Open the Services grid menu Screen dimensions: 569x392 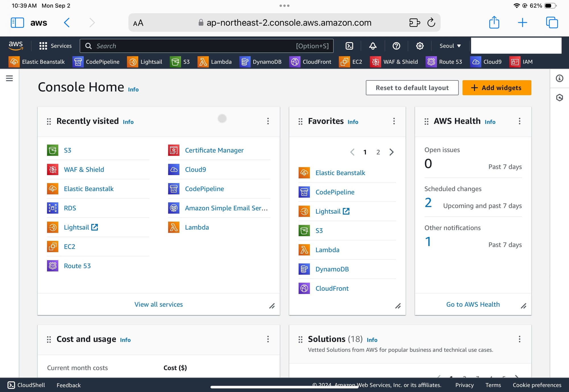point(55,46)
